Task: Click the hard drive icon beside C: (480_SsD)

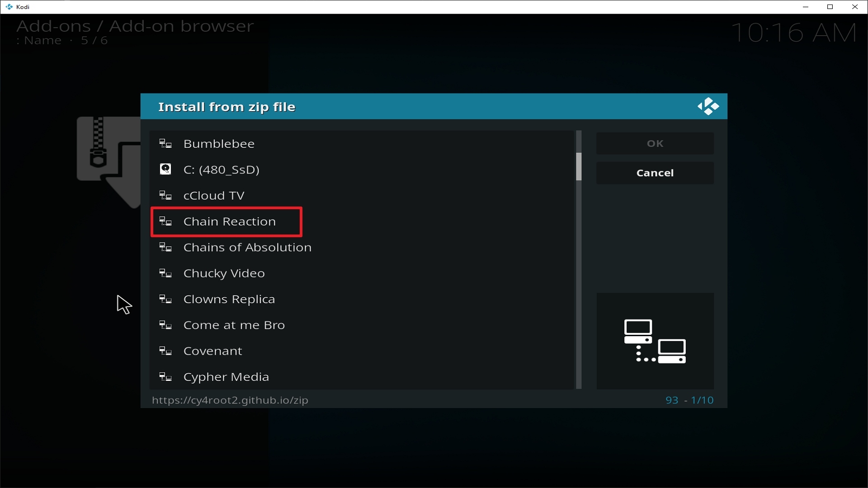Action: (165, 169)
